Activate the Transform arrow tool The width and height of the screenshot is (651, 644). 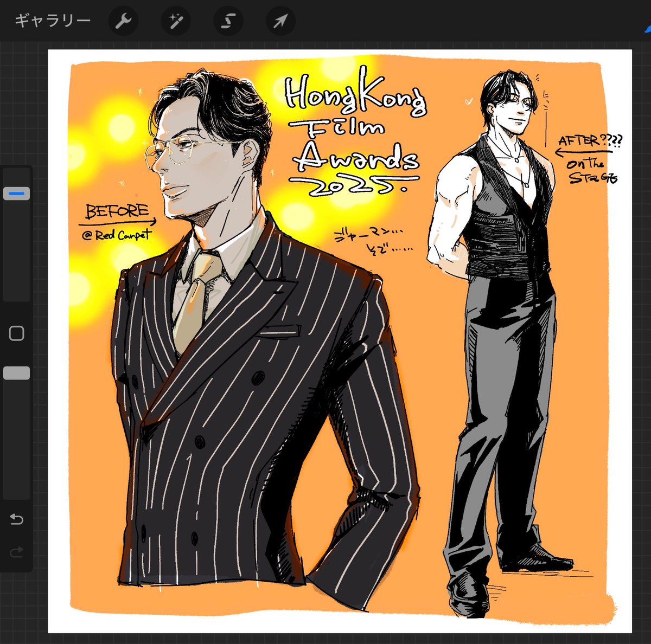pos(280,21)
